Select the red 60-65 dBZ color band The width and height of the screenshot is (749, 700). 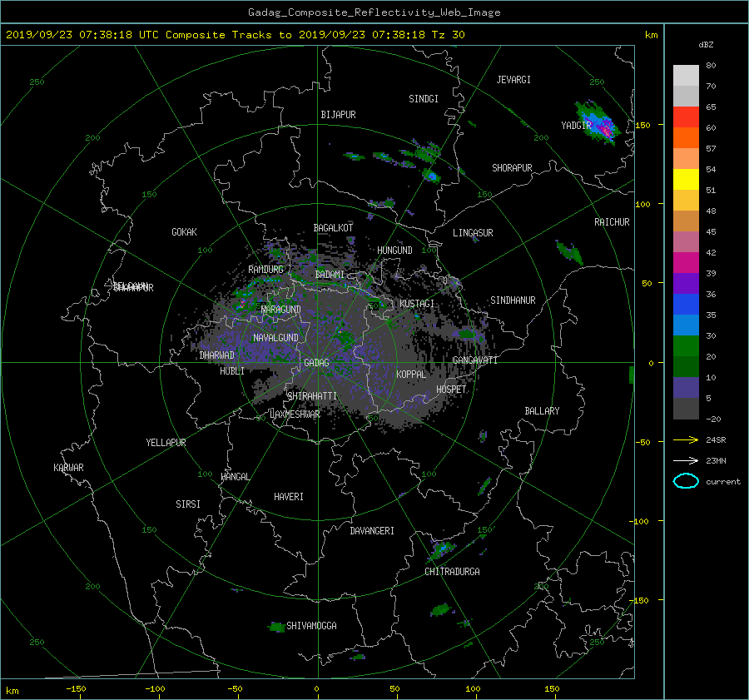click(686, 117)
